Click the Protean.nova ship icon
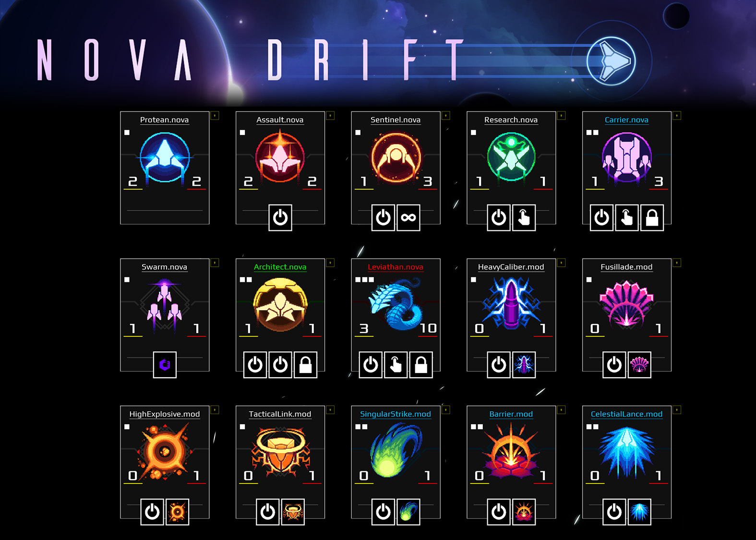 point(165,157)
